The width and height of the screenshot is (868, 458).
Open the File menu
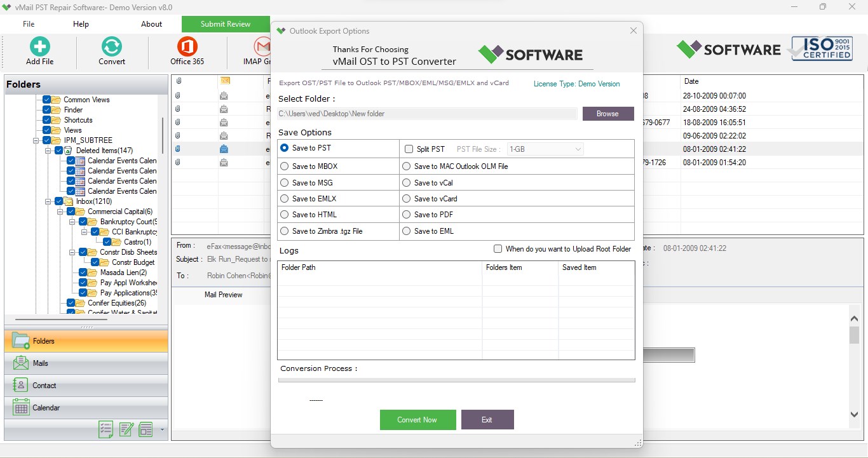click(x=29, y=24)
